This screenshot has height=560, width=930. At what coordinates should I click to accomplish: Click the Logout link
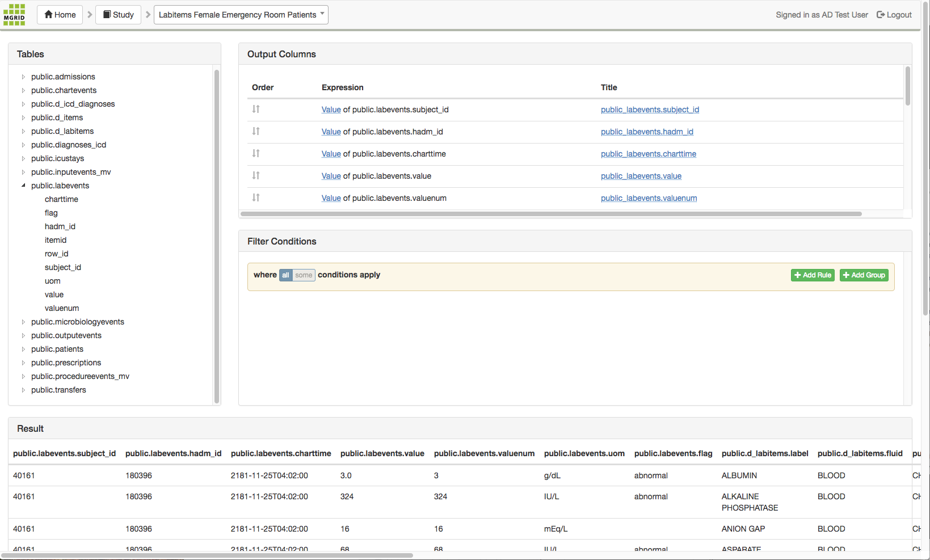(894, 15)
